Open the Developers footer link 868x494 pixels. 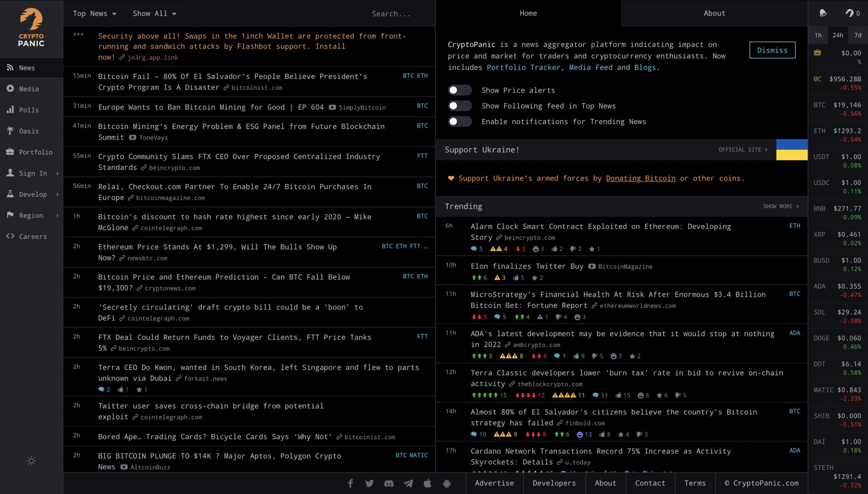(x=554, y=483)
